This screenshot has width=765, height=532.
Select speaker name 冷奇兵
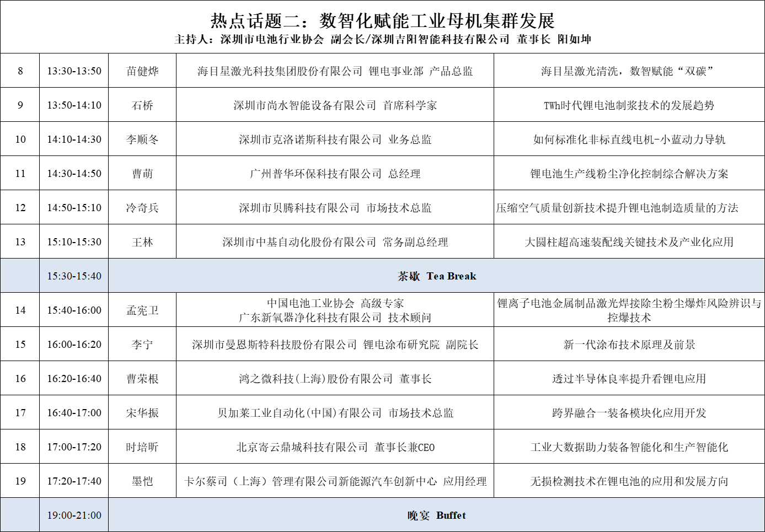coord(142,207)
